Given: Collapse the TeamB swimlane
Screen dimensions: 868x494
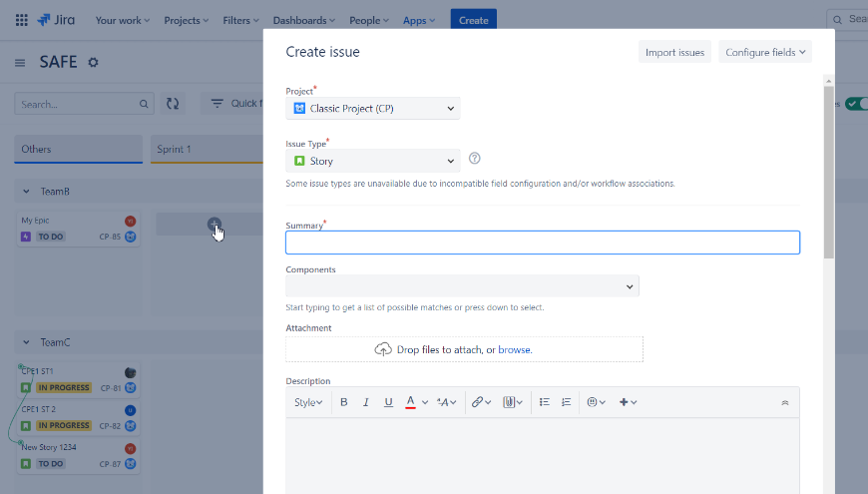Looking at the screenshot, I should pos(26,191).
